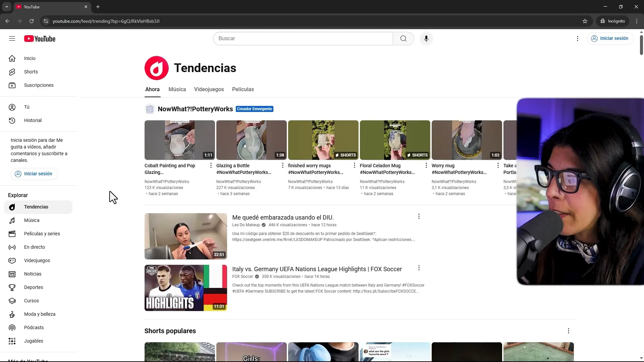The image size is (644, 362).
Task: Open Suscripciones in sidebar
Action: [x=38, y=85]
